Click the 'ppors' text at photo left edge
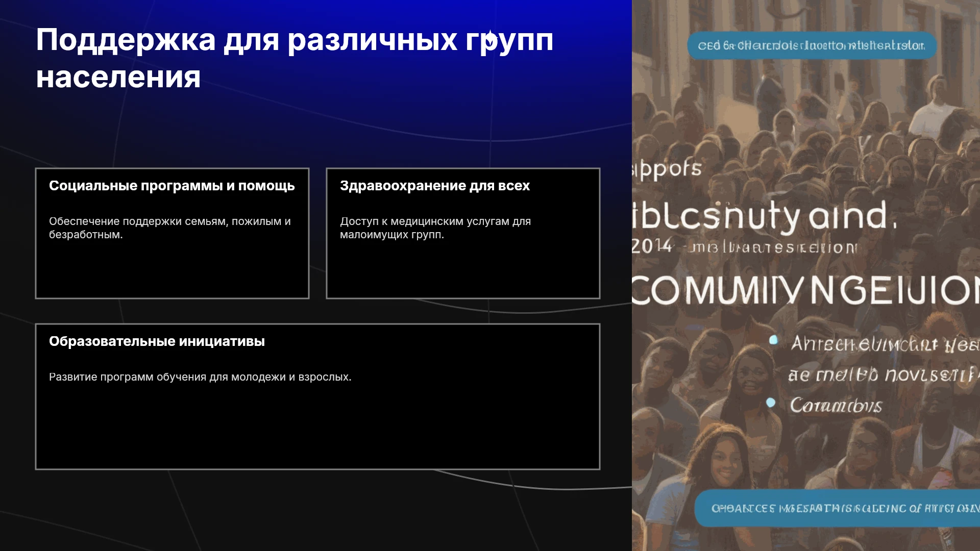This screenshot has width=980, height=551. point(667,169)
